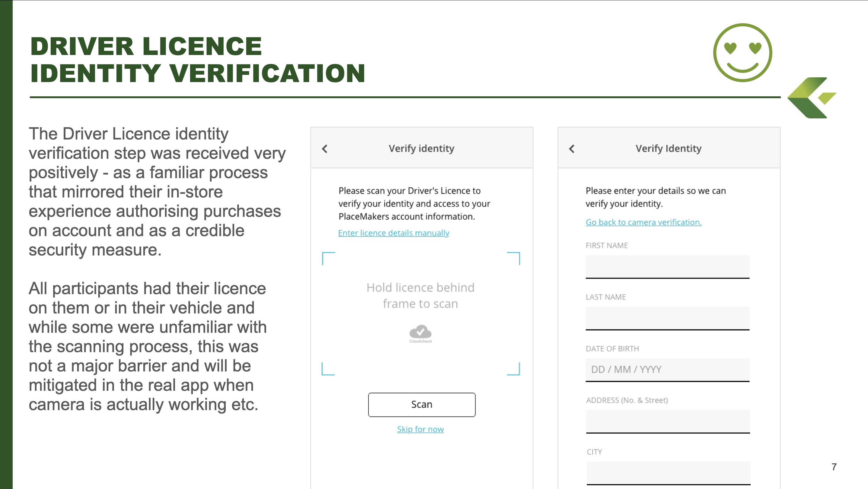Click the Address (No. & Street) field
This screenshot has height=489, width=868.
pos(667,421)
